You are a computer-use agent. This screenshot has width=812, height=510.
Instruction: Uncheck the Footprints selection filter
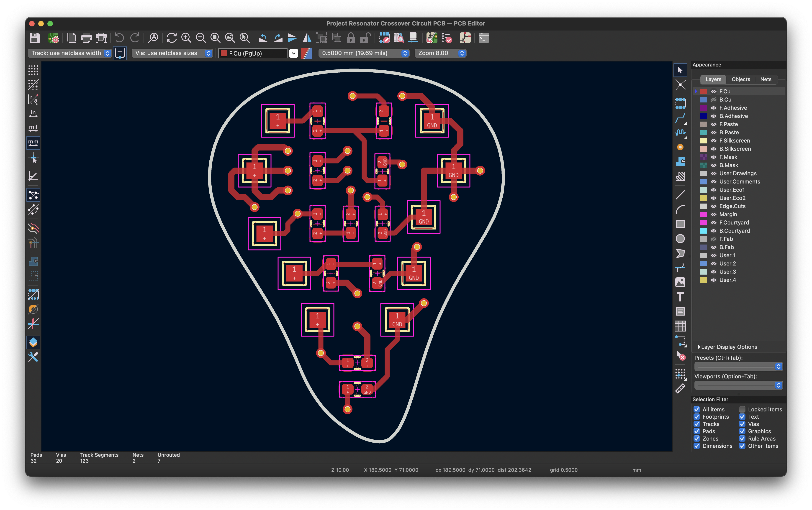tap(697, 417)
